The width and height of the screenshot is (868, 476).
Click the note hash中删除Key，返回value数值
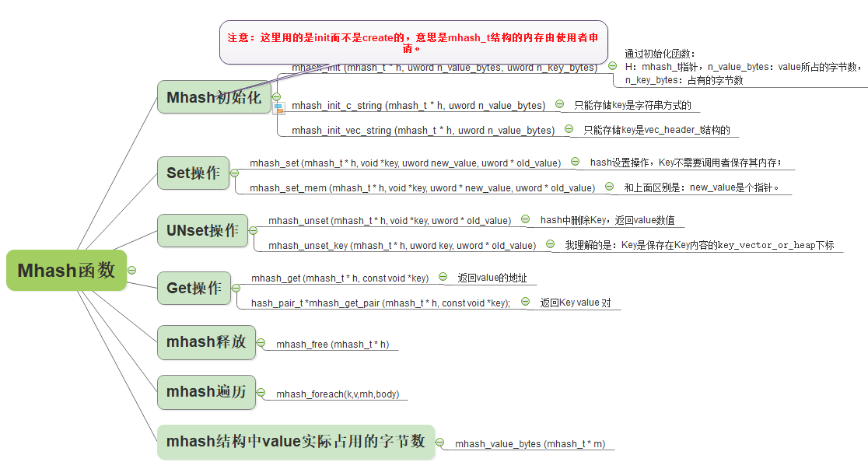coord(607,220)
